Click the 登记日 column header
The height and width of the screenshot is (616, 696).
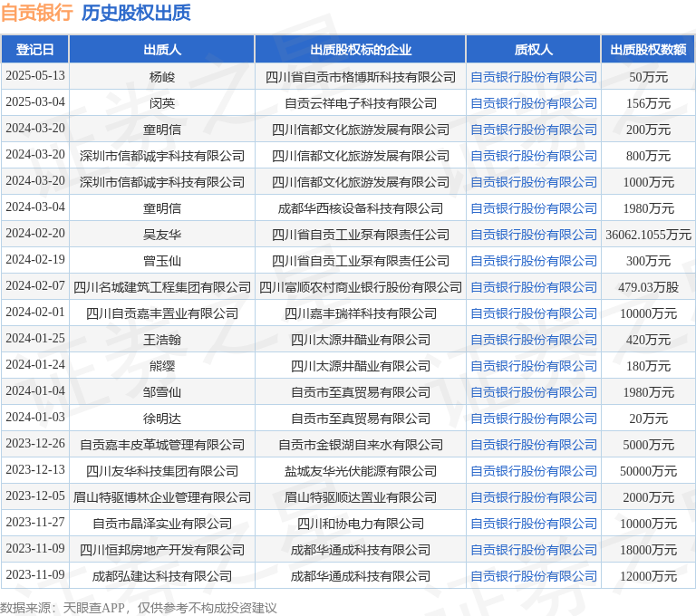point(35,49)
